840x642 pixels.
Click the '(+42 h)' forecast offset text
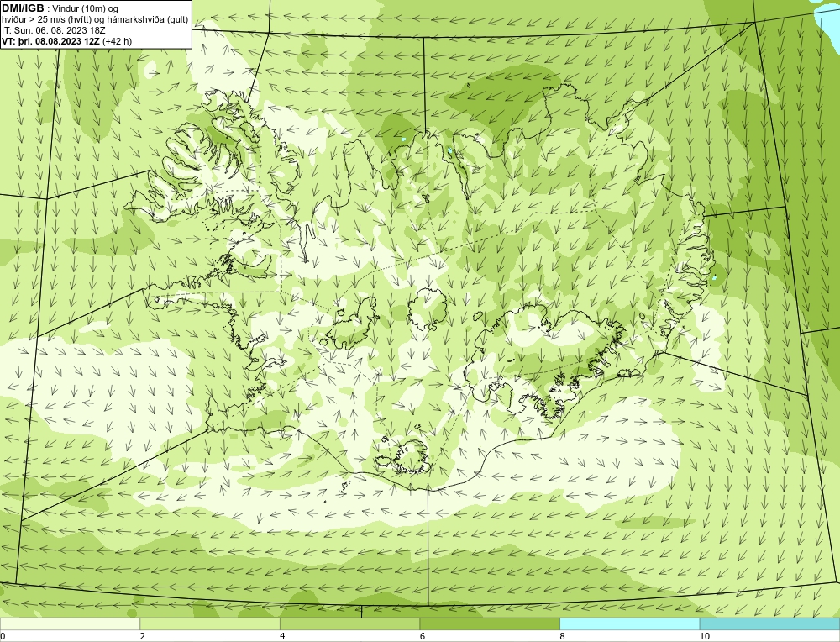(x=117, y=40)
